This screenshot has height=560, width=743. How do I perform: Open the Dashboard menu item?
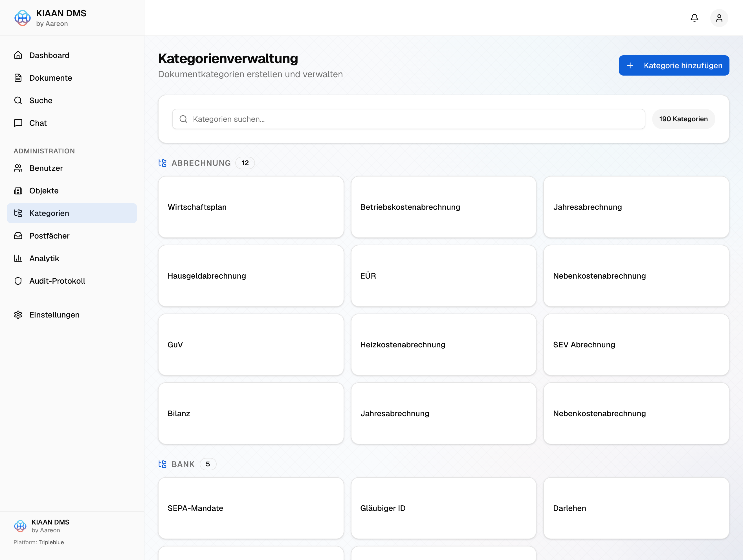72,55
